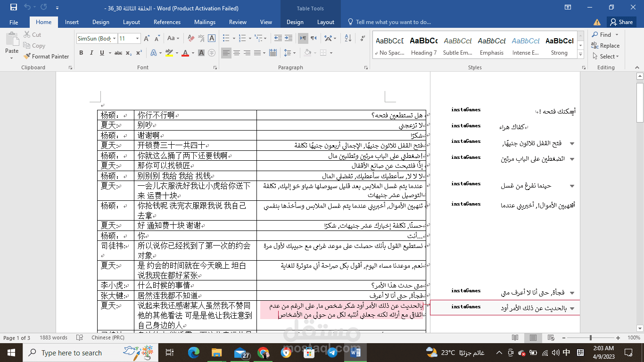644x362 pixels.
Task: Open the Mailings tab
Action: point(205,22)
